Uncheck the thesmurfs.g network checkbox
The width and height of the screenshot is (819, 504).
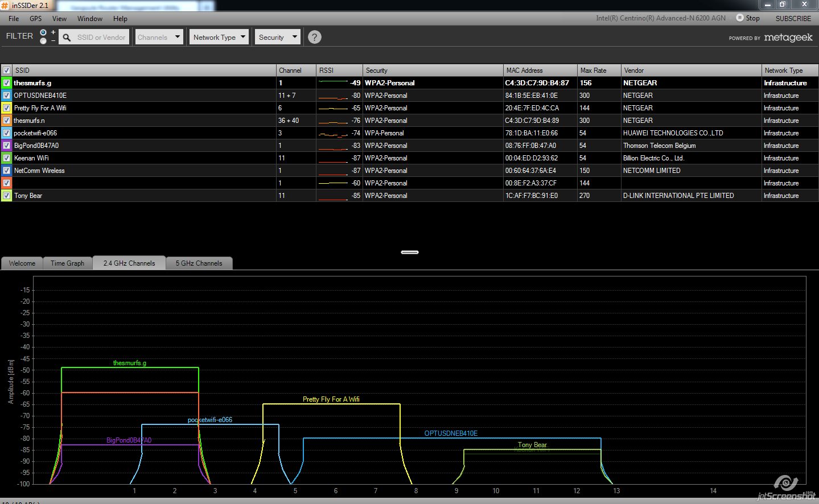tap(6, 83)
